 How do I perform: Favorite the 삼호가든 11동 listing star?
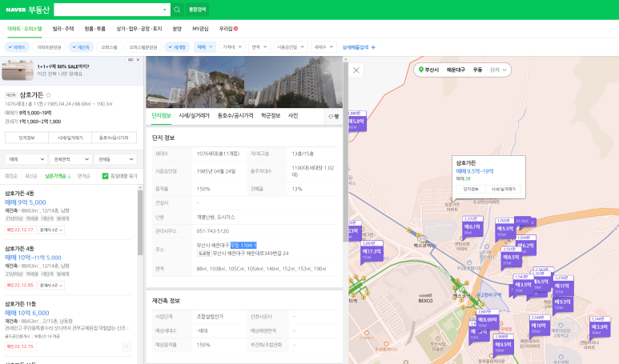click(127, 346)
